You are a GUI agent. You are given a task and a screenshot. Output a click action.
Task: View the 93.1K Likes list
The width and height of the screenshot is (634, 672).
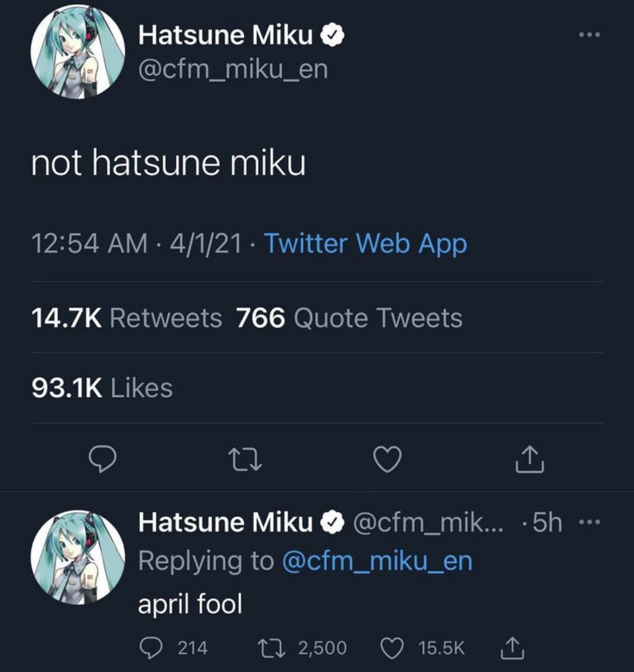point(102,388)
